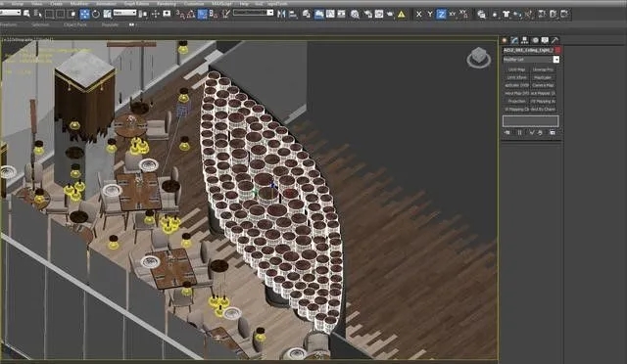This screenshot has height=364, width=627.
Task: Toggle the highlighted ribbon button in toolbar
Action: tap(318, 15)
